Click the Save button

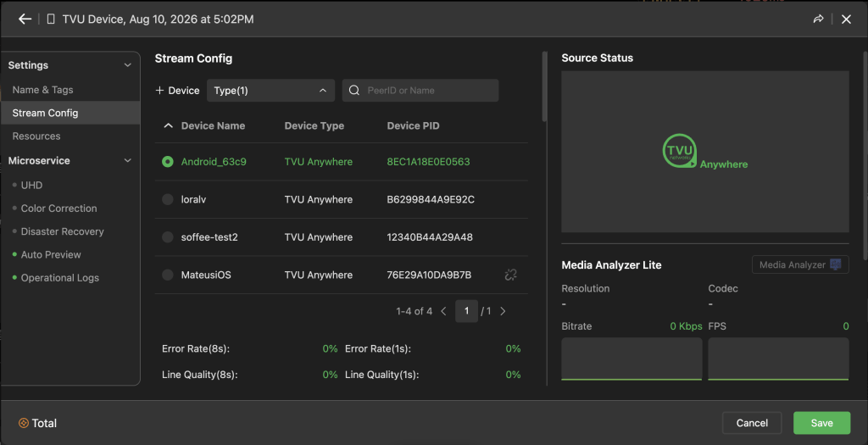coord(821,423)
